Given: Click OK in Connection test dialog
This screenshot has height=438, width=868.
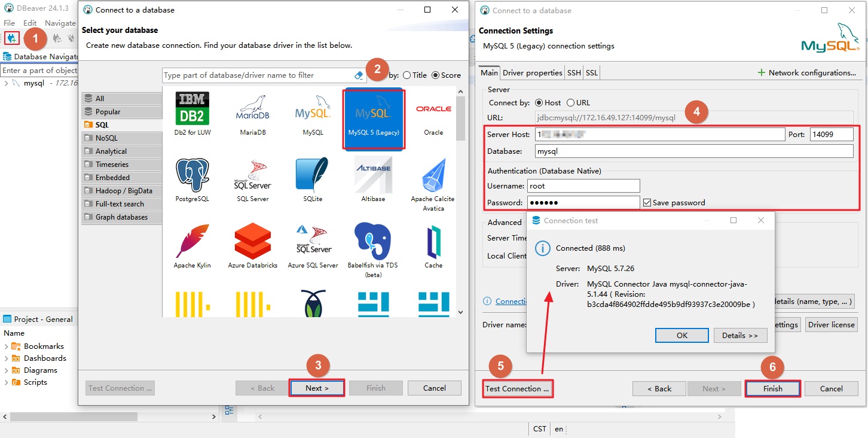Looking at the screenshot, I should click(682, 335).
